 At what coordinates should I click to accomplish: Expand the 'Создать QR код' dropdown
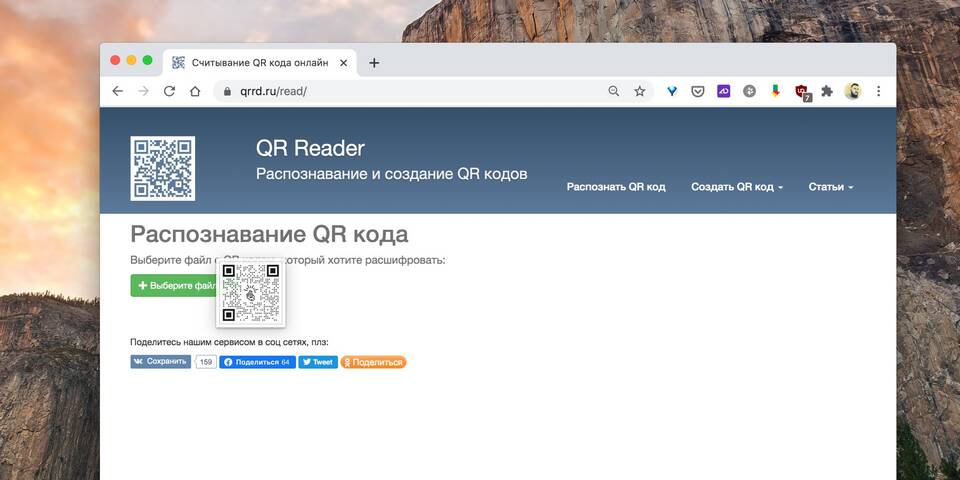point(737,187)
